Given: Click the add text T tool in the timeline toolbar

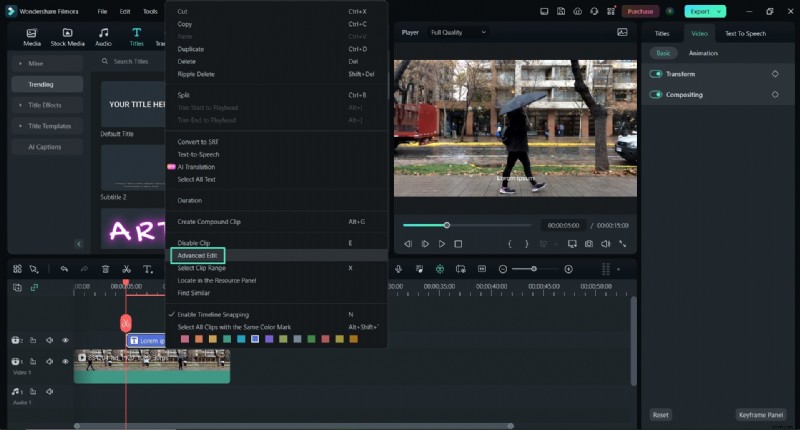Looking at the screenshot, I should pyautogui.click(x=147, y=269).
